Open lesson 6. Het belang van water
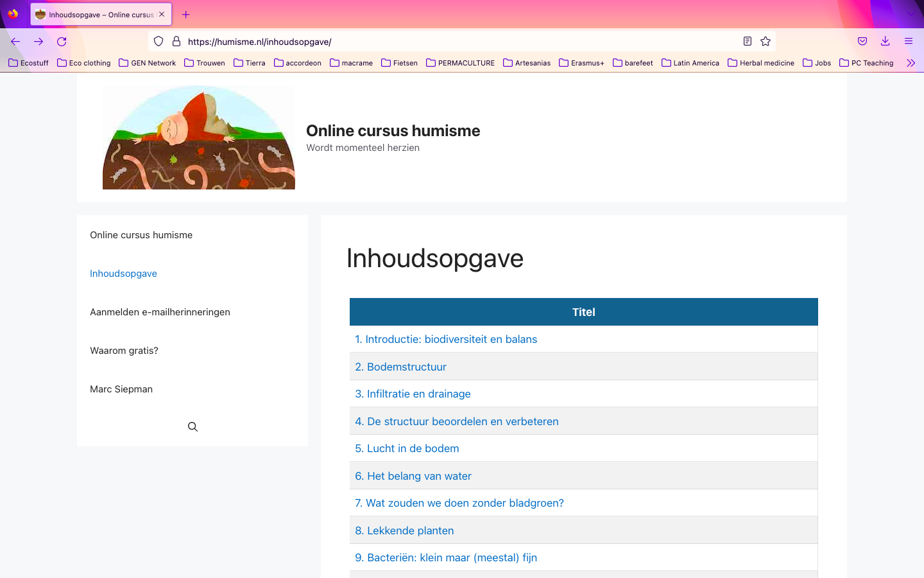The height and width of the screenshot is (578, 924). pyautogui.click(x=413, y=476)
